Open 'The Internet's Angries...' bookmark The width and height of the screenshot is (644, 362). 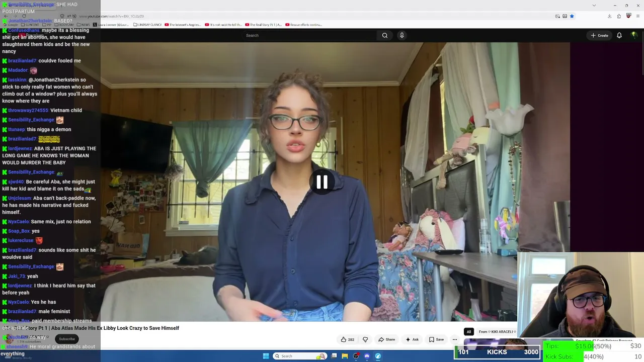(x=183, y=25)
